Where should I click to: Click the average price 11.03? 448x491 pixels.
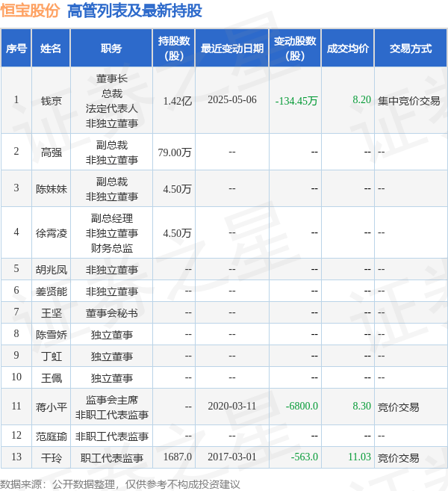click(x=359, y=457)
